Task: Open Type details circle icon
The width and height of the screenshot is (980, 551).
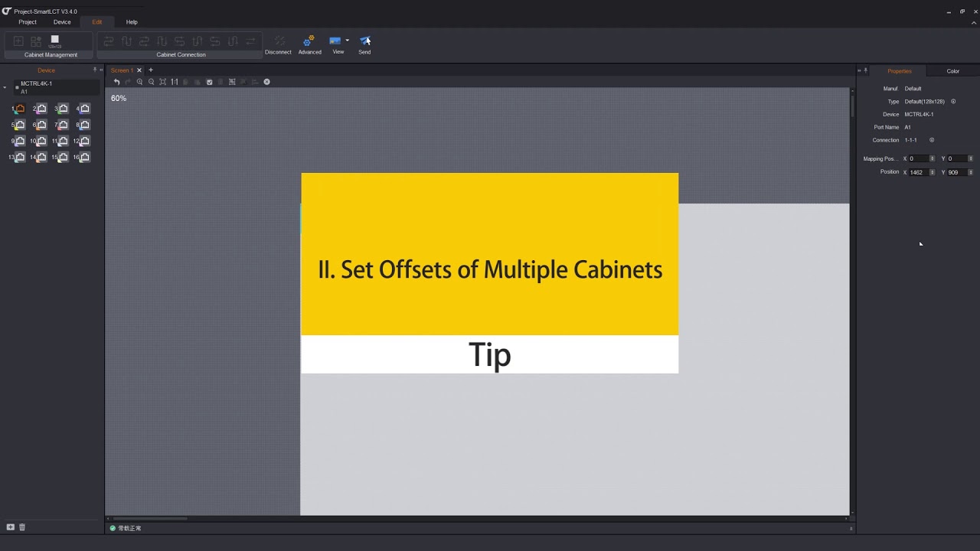Action: (953, 102)
